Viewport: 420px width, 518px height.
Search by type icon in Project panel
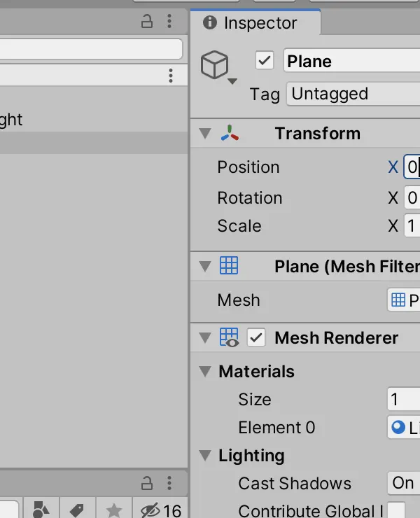tap(41, 510)
